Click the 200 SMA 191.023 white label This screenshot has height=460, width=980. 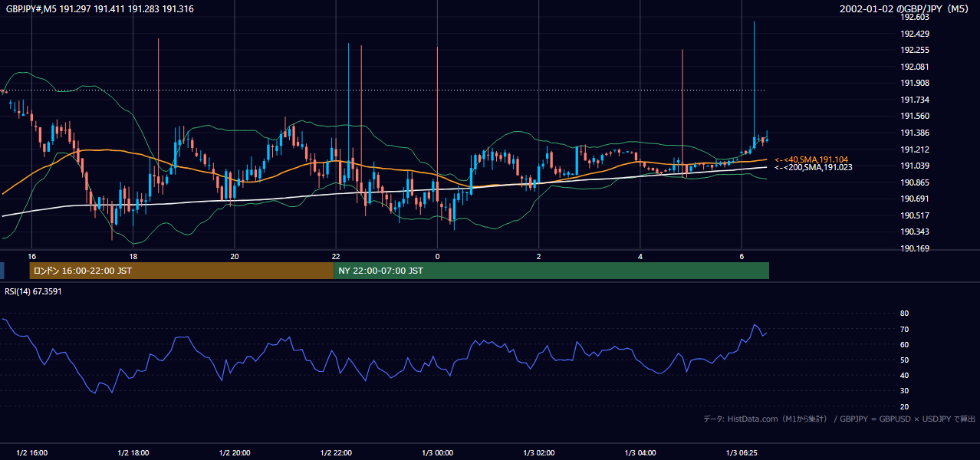coord(813,167)
